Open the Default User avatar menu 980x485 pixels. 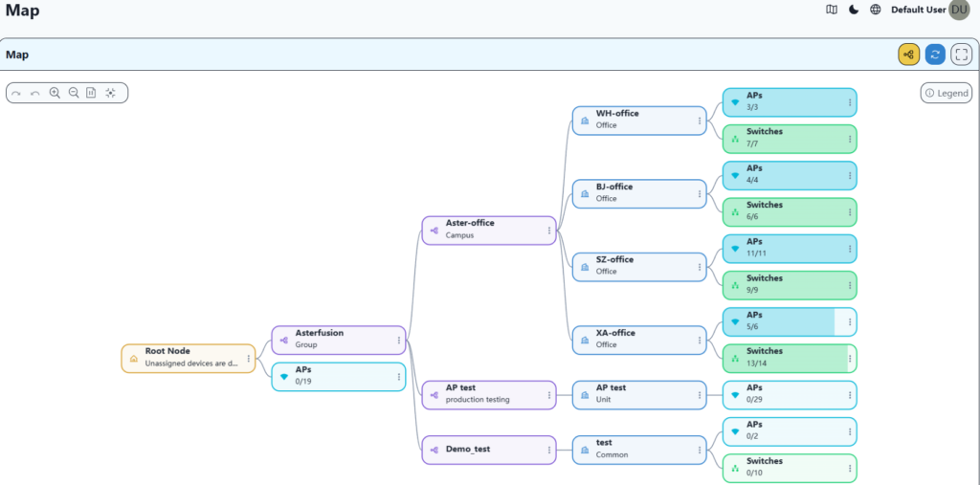click(958, 10)
